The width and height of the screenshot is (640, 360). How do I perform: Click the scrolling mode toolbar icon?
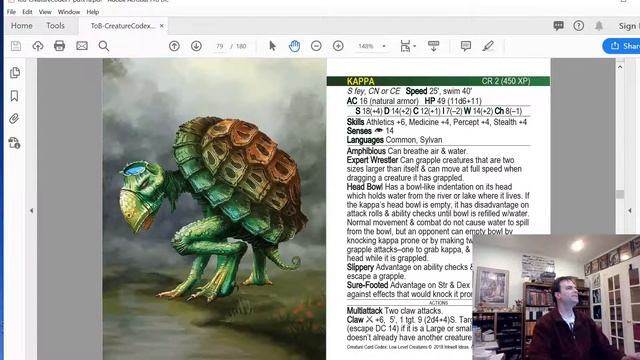(433, 46)
